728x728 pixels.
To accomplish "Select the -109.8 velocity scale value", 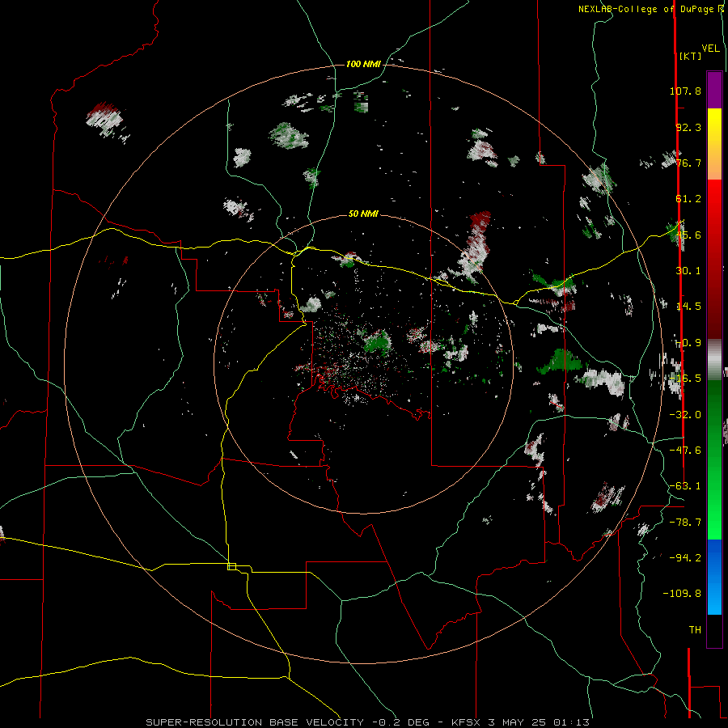I will (682, 594).
